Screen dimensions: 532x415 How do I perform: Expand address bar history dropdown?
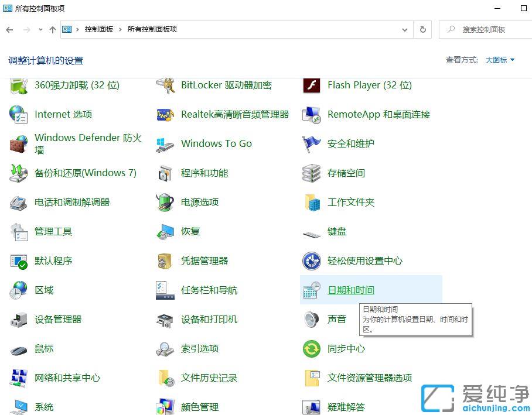coord(405,30)
